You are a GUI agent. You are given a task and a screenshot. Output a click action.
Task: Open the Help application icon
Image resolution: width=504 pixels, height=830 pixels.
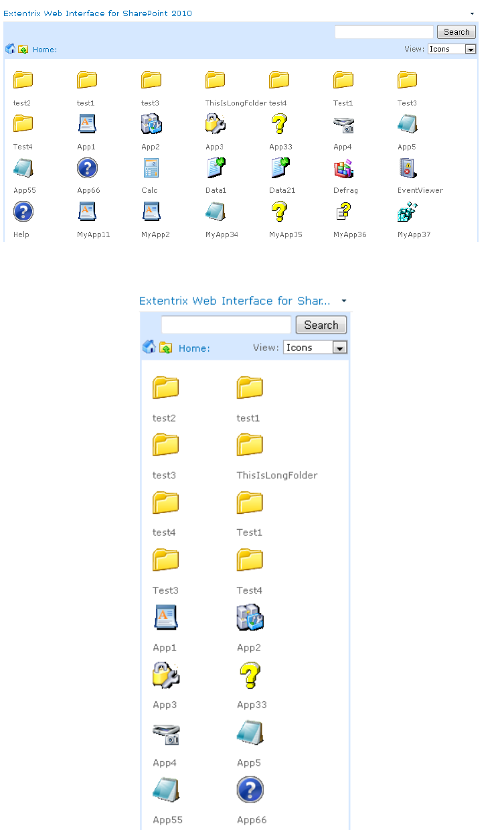click(23, 212)
